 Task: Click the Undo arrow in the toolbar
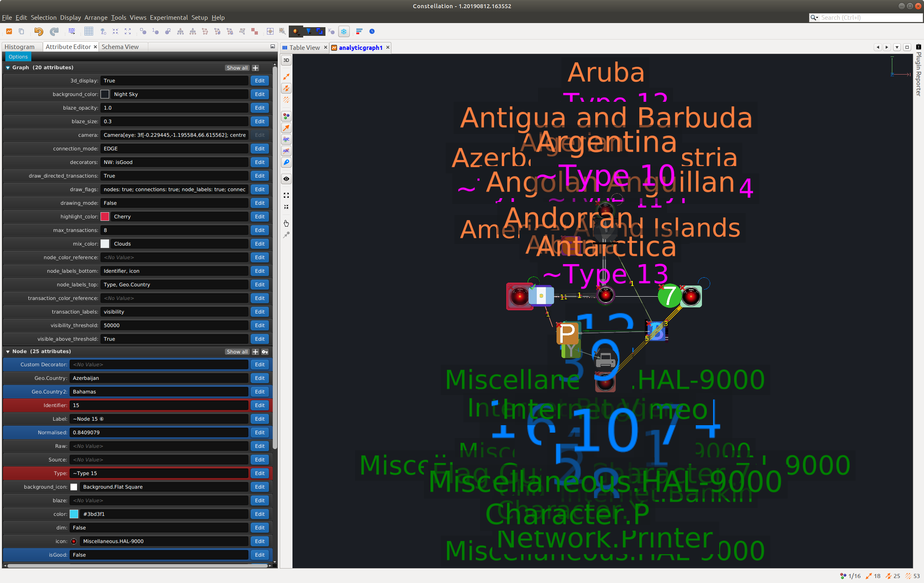point(38,31)
